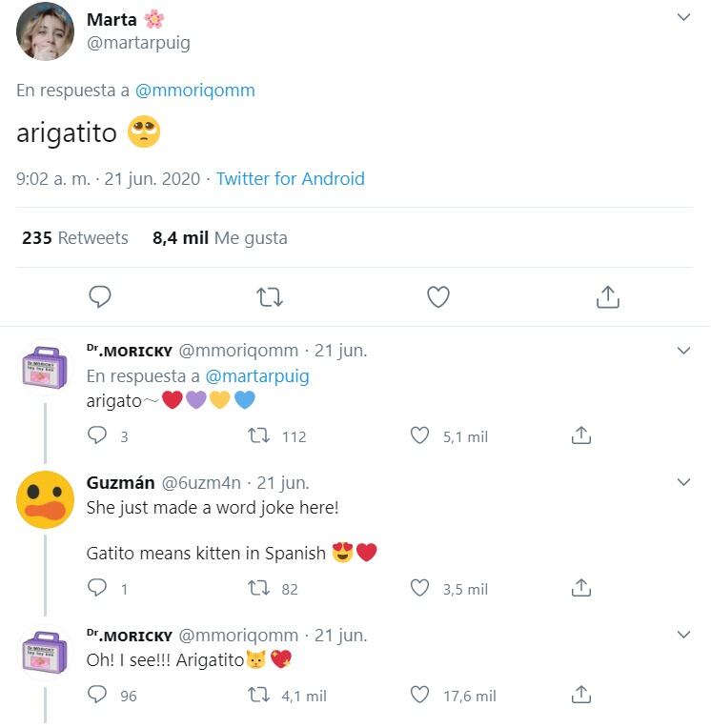View the 235 Retweets list
The height and width of the screenshot is (728, 711).
pos(75,238)
